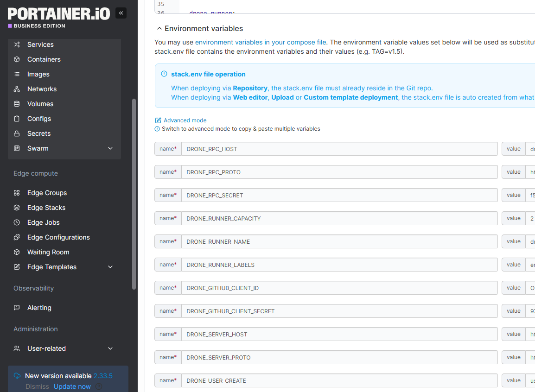Image resolution: width=535 pixels, height=392 pixels.
Task: Click the Update now link
Action: click(x=72, y=386)
